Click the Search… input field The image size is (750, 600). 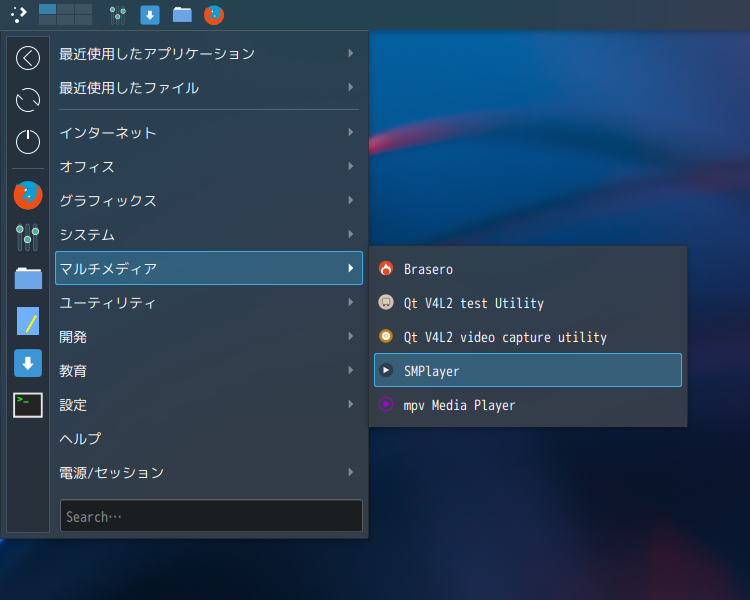[211, 516]
